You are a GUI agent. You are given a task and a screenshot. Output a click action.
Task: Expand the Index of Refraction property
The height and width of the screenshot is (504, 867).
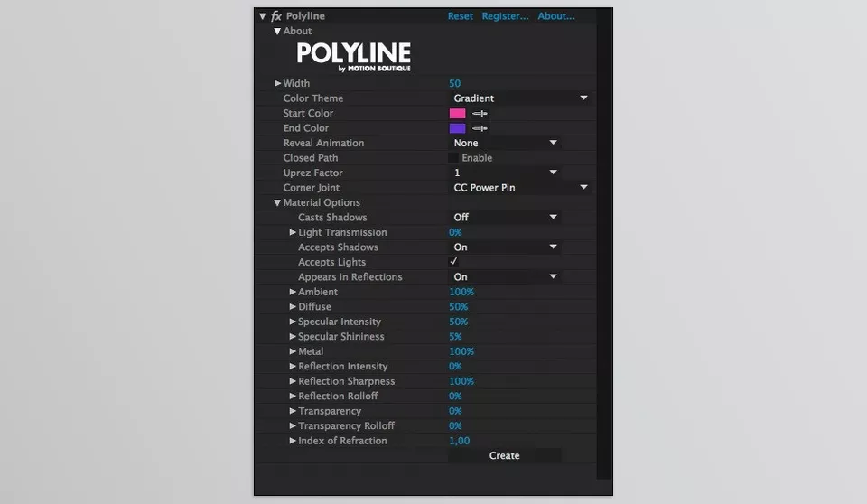(x=293, y=441)
